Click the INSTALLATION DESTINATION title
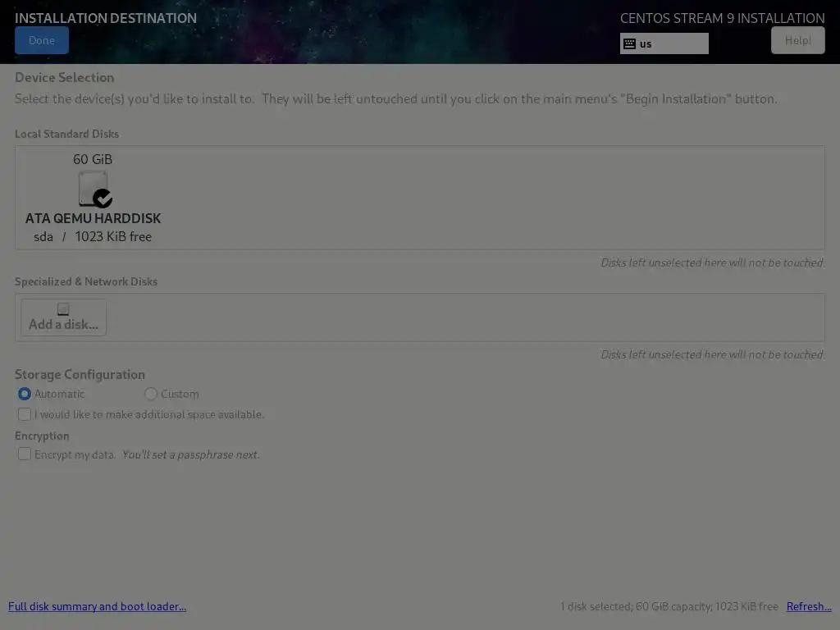Screen dimensions: 840x630 click(106, 18)
